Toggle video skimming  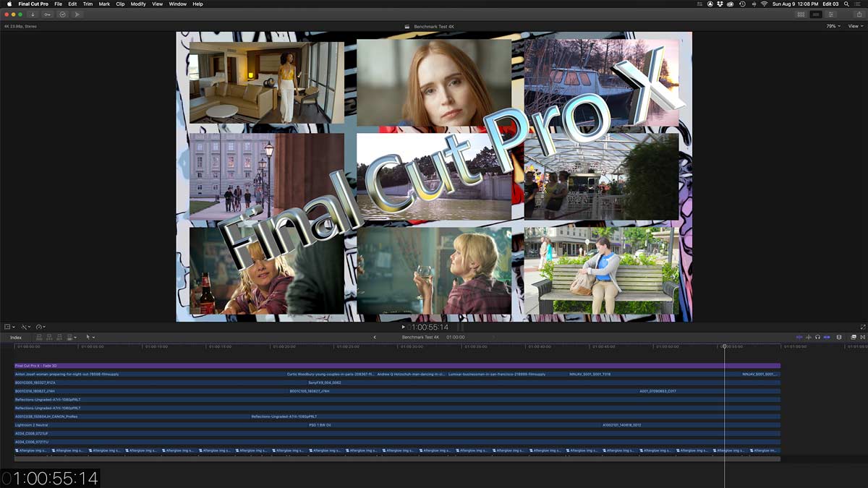click(x=799, y=337)
